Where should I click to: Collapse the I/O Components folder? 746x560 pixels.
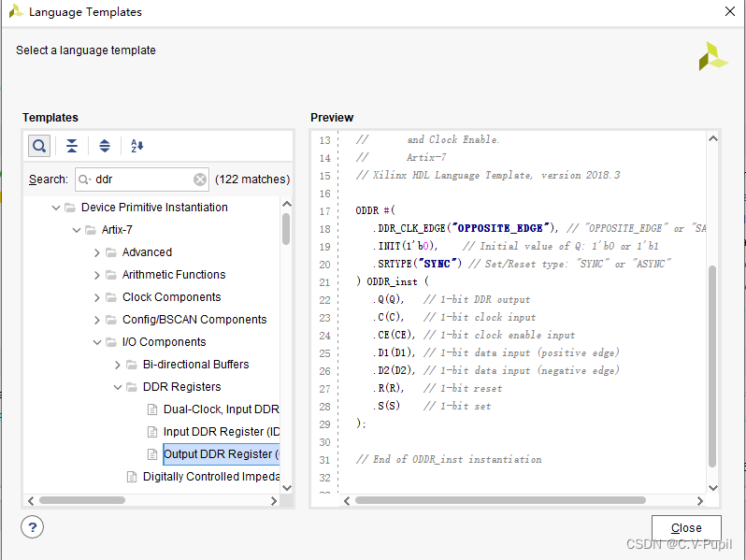[97, 342]
